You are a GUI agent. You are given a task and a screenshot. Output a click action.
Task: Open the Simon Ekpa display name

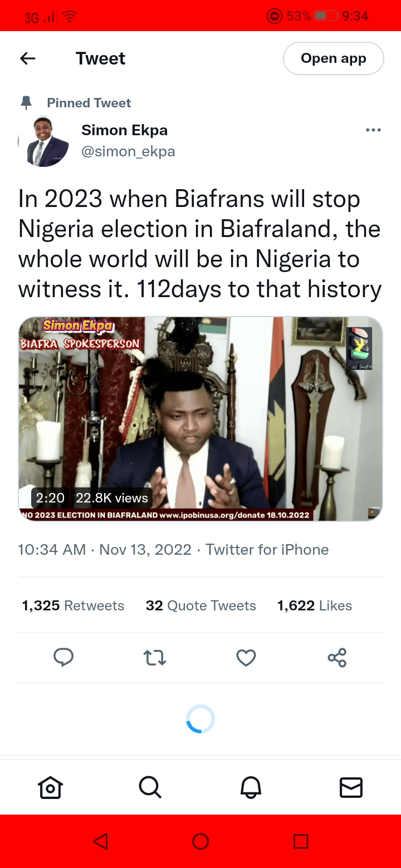coord(124,130)
